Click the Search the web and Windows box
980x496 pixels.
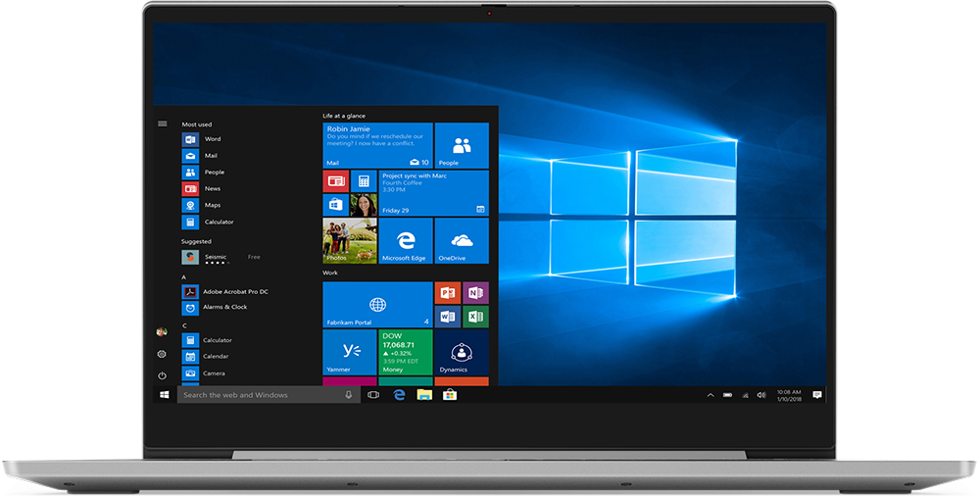tap(269, 395)
